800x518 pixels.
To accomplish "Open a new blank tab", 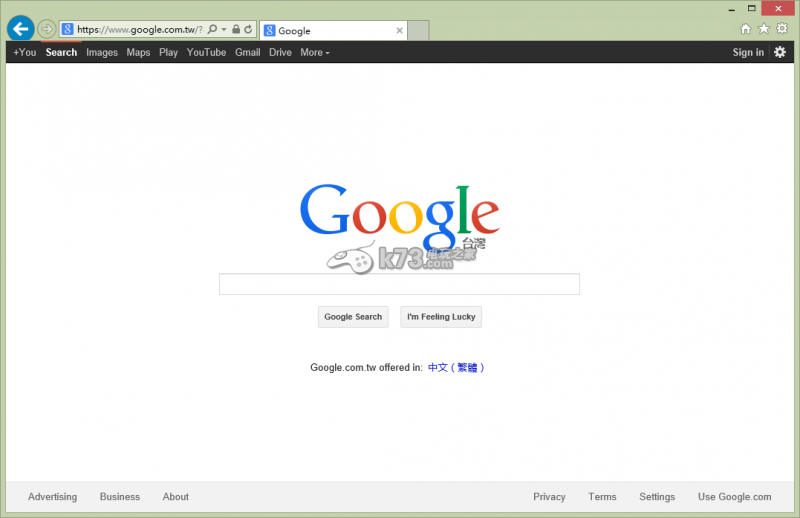I will coord(418,31).
